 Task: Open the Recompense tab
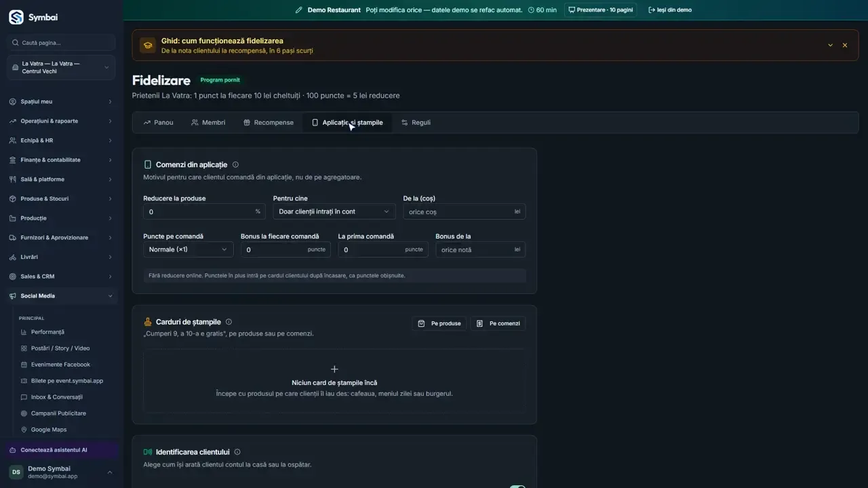269,123
